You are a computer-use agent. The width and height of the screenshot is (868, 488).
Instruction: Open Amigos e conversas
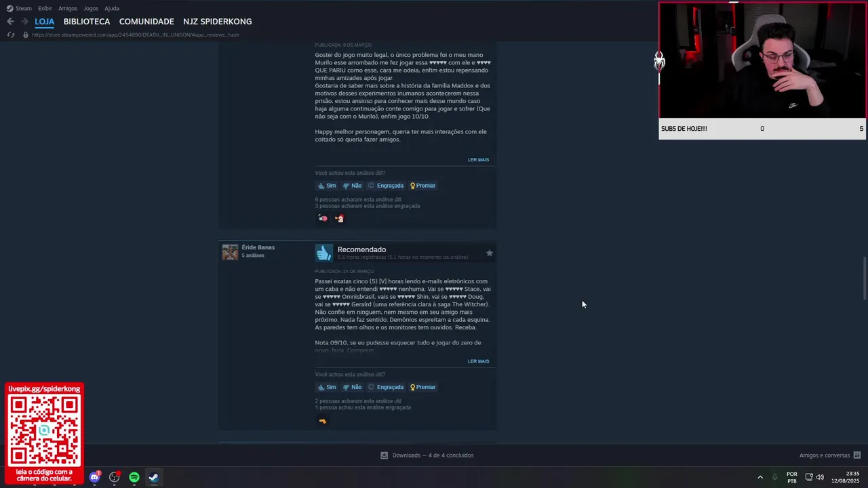[x=825, y=455]
